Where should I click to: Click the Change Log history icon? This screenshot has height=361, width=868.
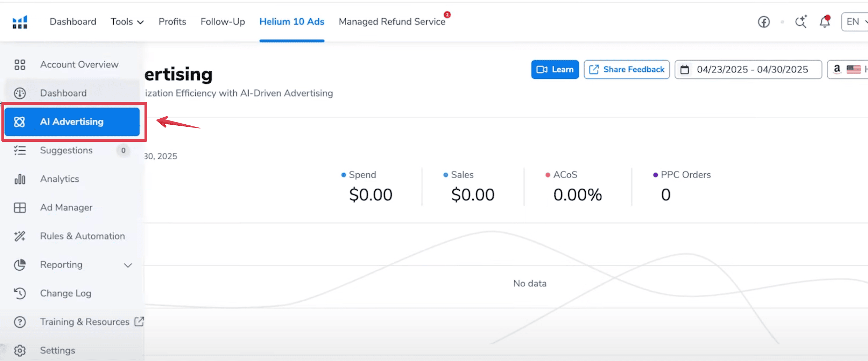pyautogui.click(x=20, y=293)
